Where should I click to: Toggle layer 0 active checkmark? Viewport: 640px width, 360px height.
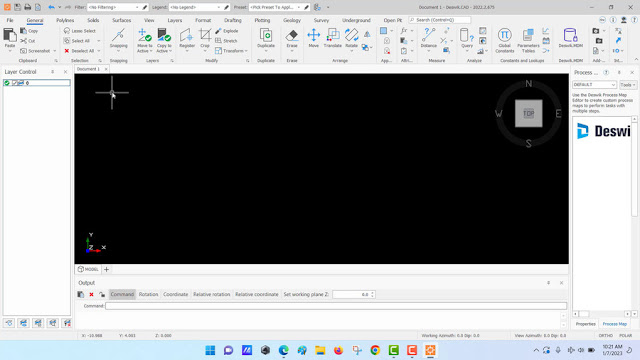(7, 83)
